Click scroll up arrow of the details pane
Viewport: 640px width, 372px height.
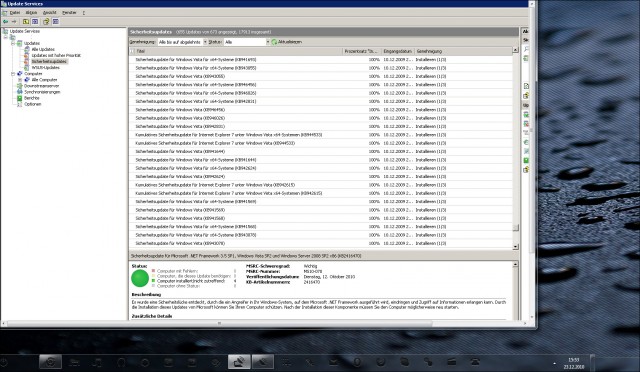click(x=516, y=265)
